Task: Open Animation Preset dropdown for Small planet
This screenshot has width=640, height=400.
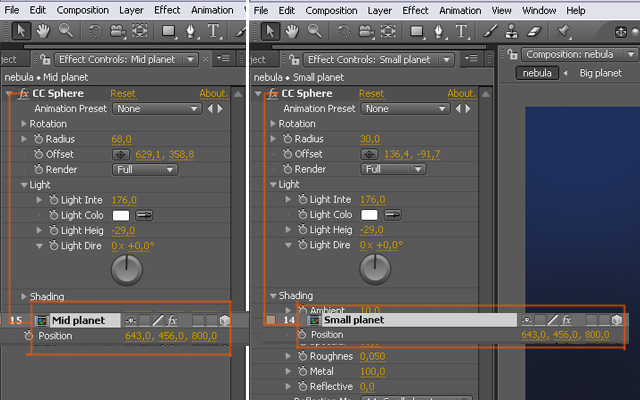Action: (x=406, y=109)
